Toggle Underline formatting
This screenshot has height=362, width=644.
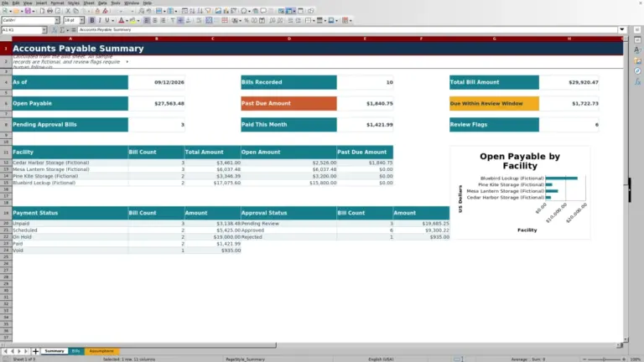tap(107, 20)
